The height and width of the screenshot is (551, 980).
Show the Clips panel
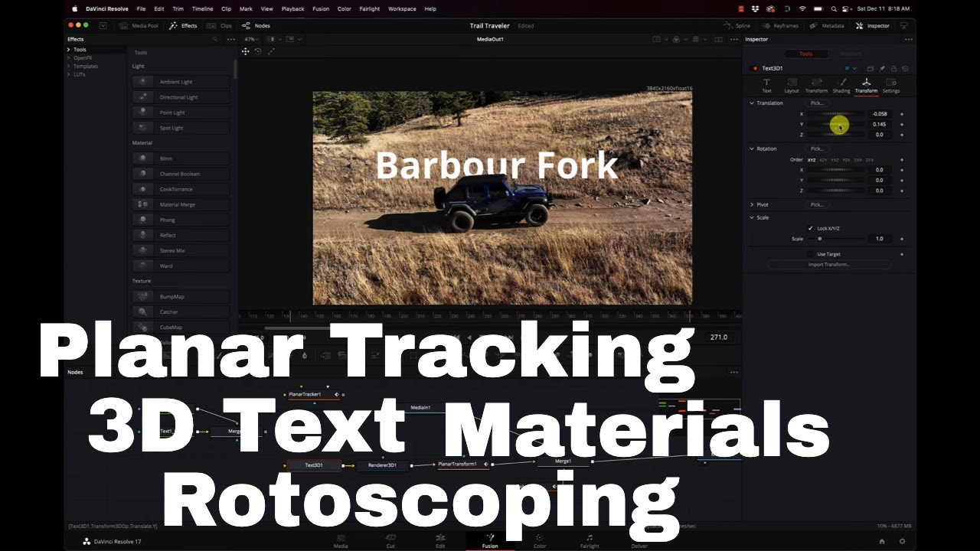(222, 25)
